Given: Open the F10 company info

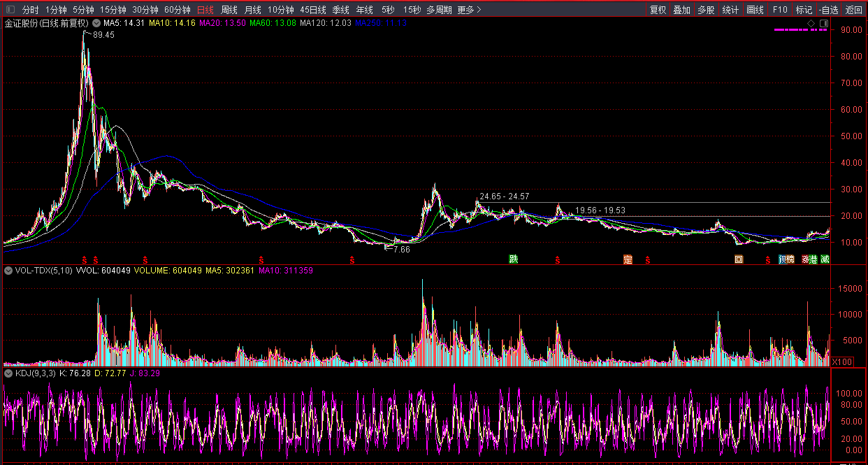Looking at the screenshot, I should tap(780, 10).
